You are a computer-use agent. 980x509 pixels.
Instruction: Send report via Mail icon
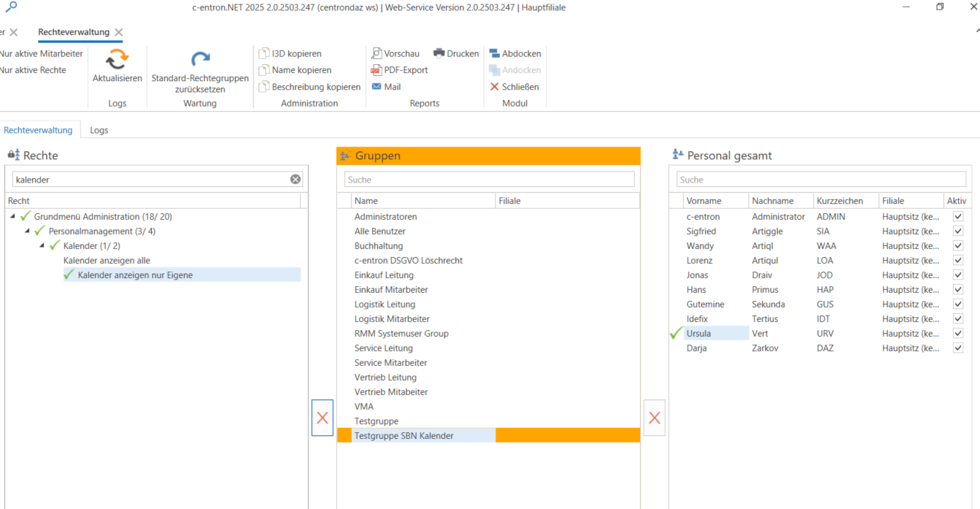click(377, 87)
